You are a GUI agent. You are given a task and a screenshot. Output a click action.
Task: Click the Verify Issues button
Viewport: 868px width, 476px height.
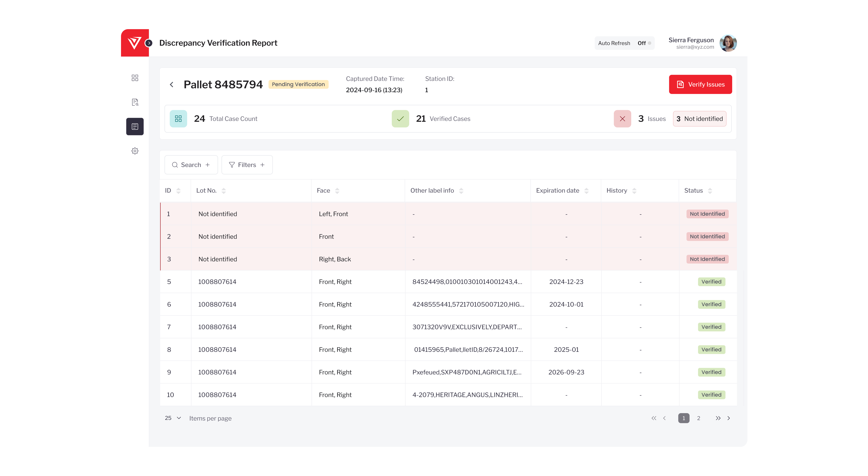tap(700, 84)
